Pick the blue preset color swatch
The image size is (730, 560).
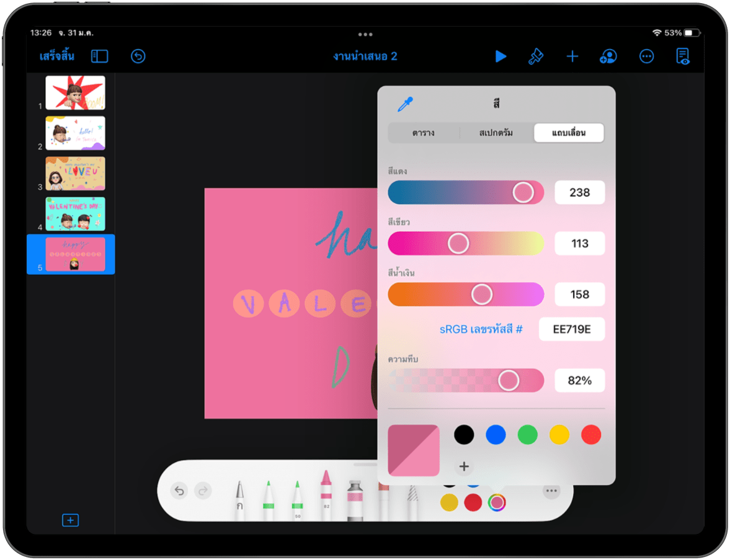[x=496, y=435]
